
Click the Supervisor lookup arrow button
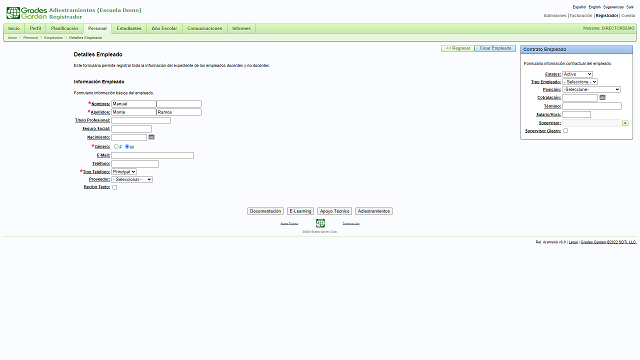[625, 123]
